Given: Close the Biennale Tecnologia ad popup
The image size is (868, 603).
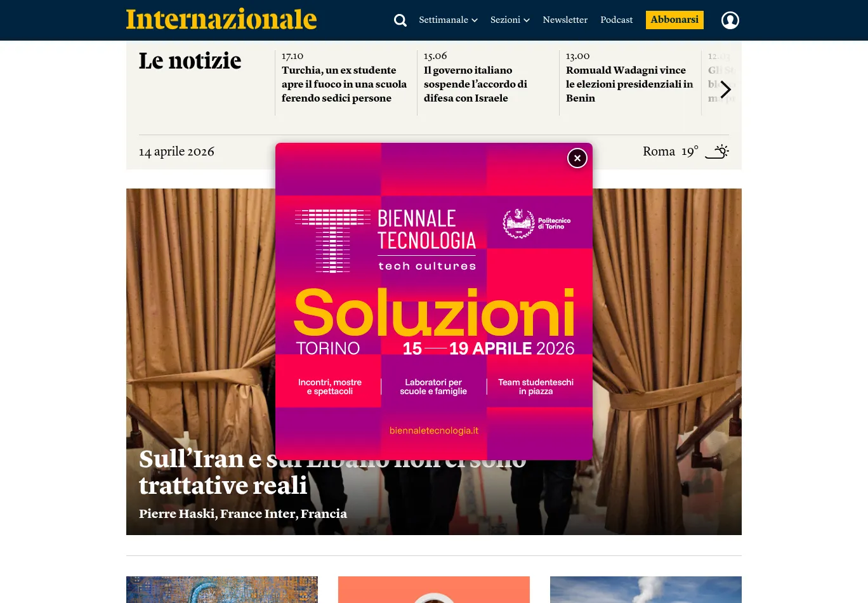Looking at the screenshot, I should pyautogui.click(x=577, y=158).
